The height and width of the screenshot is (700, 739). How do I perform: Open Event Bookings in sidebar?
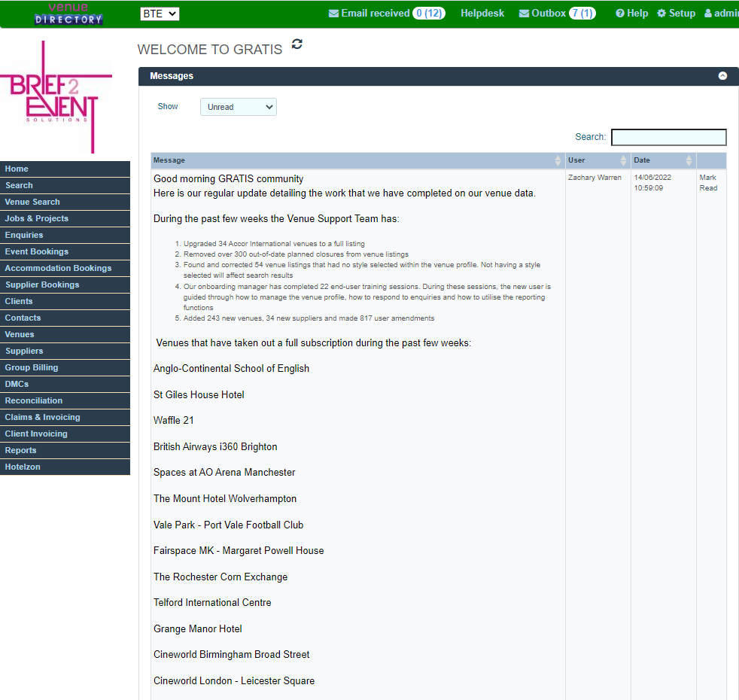[65, 251]
